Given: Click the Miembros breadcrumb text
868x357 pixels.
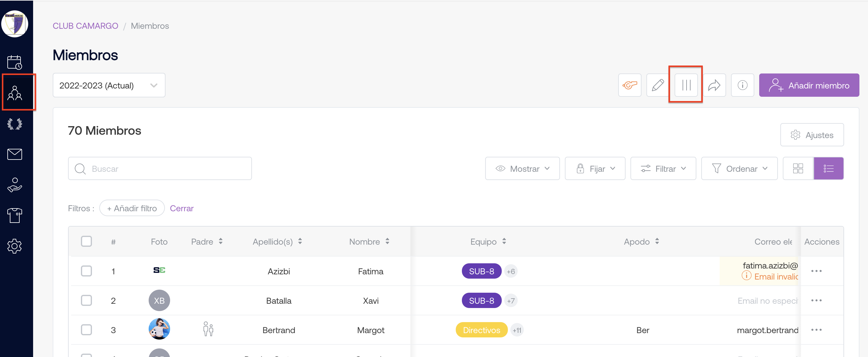Looking at the screenshot, I should tap(150, 26).
